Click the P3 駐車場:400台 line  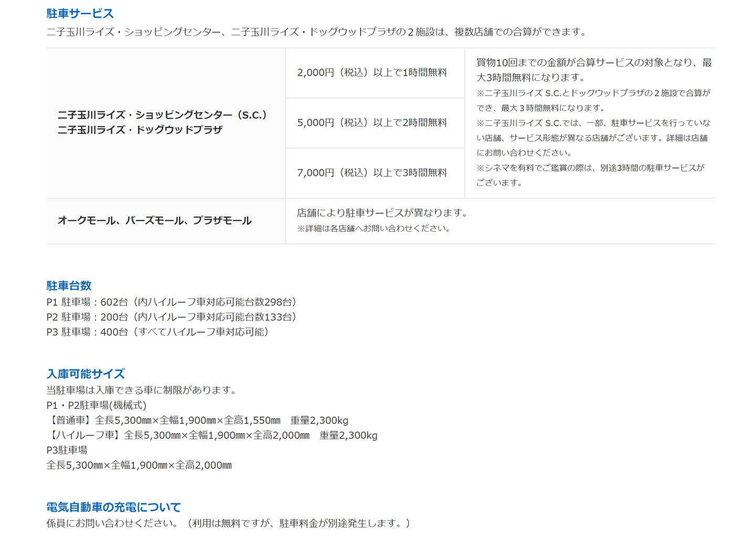[158, 332]
